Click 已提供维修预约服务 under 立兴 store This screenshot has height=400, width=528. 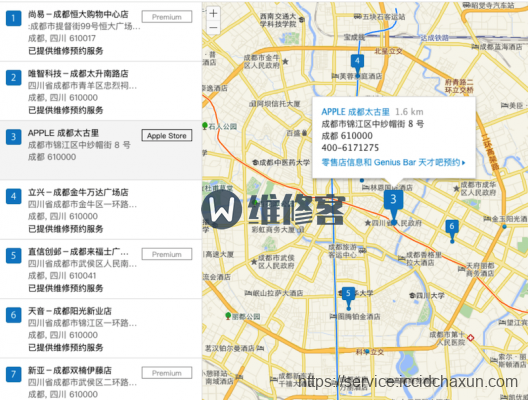point(66,229)
